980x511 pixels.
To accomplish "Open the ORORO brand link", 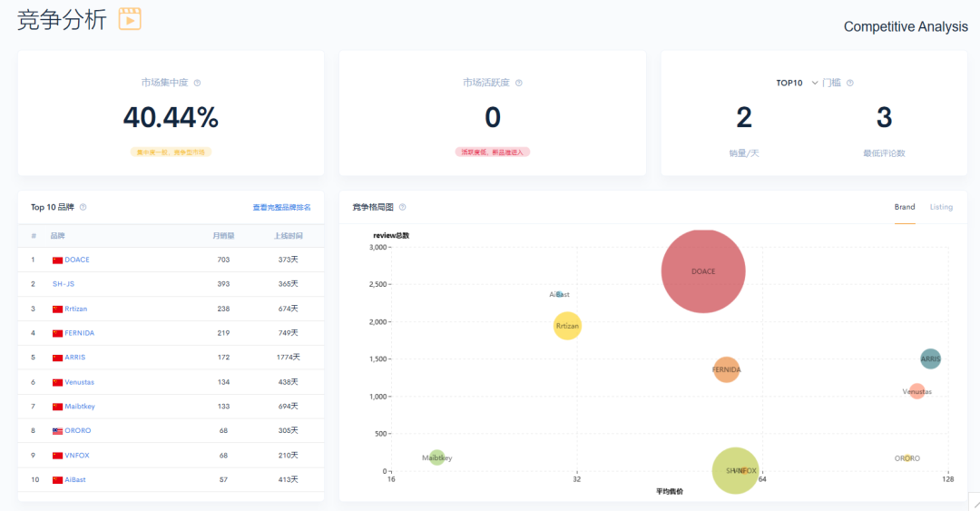I will coord(77,430).
